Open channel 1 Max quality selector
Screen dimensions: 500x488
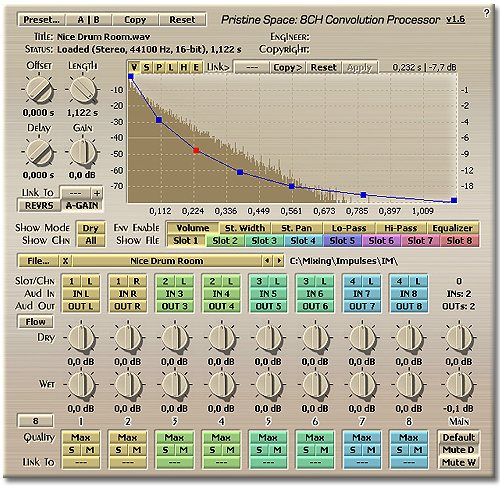tap(81, 437)
